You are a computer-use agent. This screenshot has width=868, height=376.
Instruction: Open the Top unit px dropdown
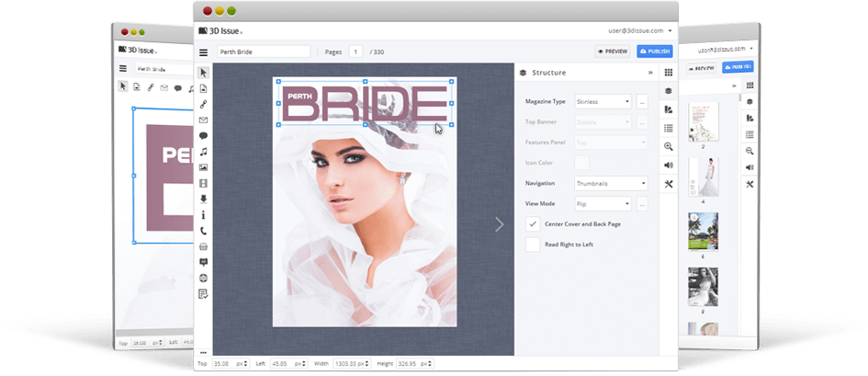(243, 364)
